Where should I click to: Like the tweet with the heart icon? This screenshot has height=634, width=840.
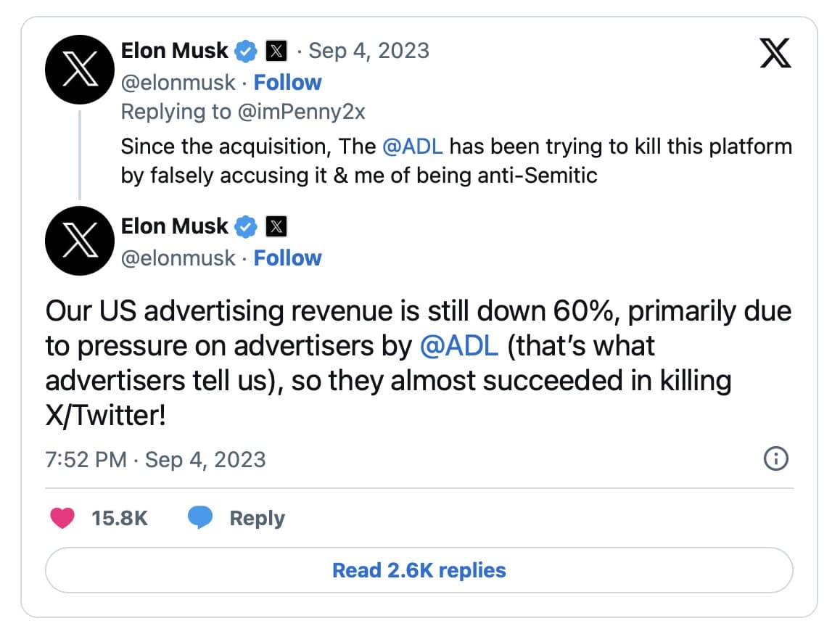coord(62,518)
